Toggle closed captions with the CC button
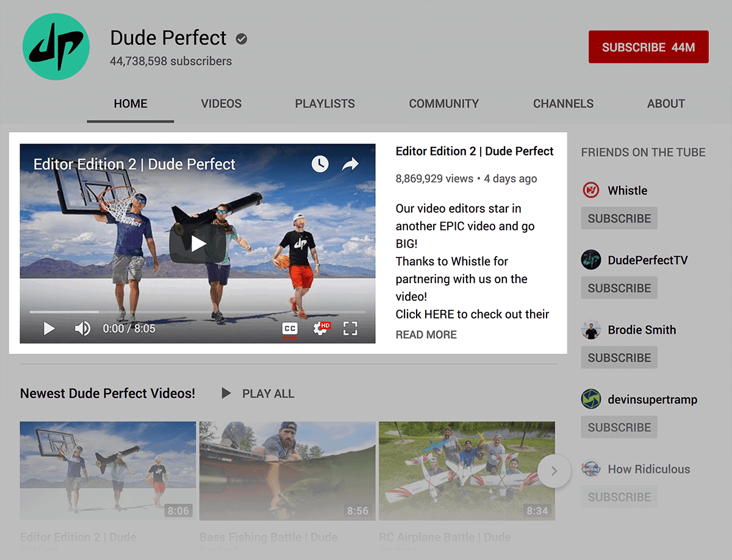The height and width of the screenshot is (560, 732). click(290, 329)
